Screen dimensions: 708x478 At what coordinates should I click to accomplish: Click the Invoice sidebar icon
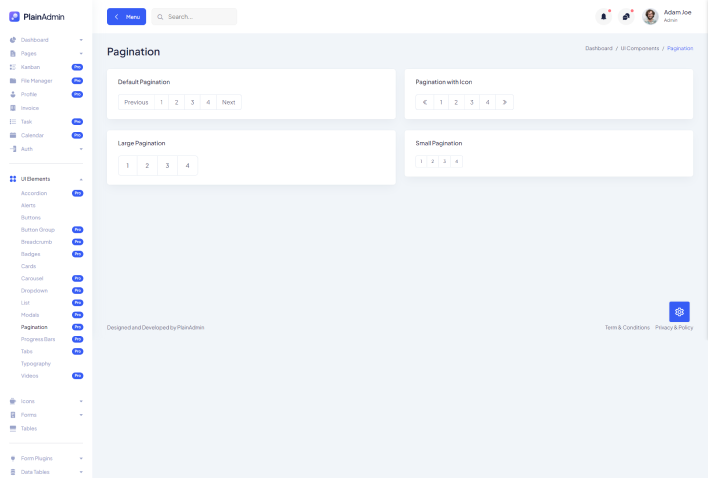coord(13,108)
